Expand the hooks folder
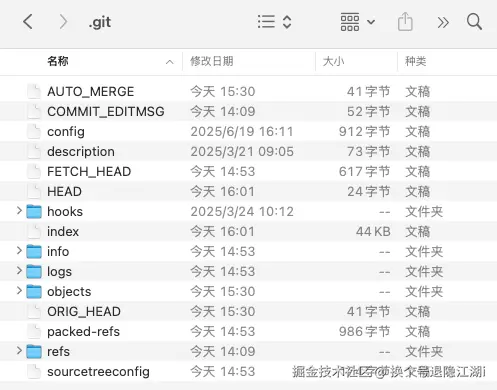Image resolution: width=497 pixels, height=390 pixels. pos(19,211)
